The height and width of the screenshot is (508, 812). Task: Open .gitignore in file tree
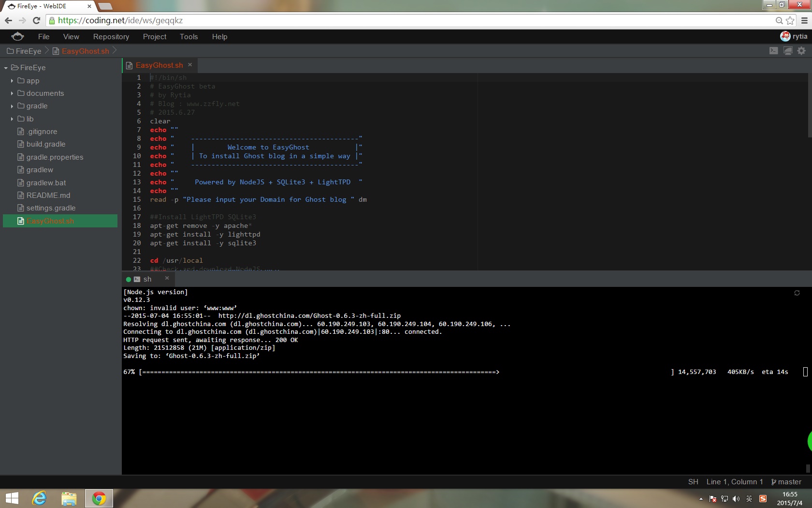(42, 132)
